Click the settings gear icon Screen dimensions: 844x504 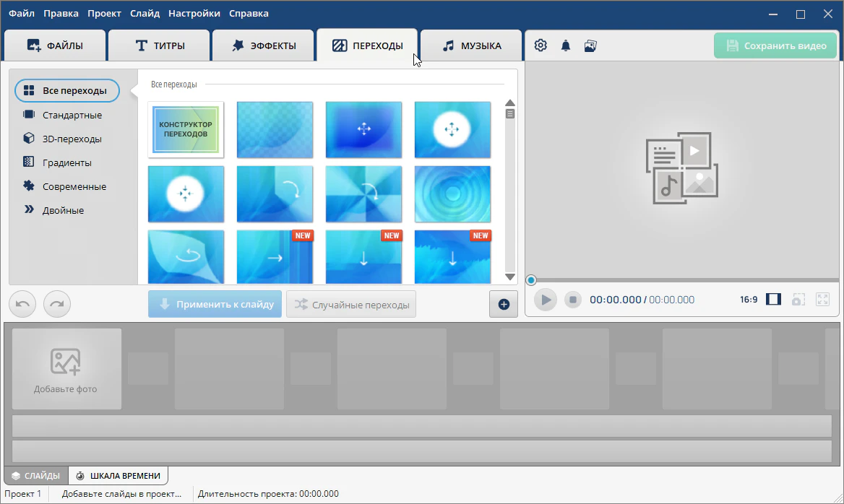click(541, 46)
